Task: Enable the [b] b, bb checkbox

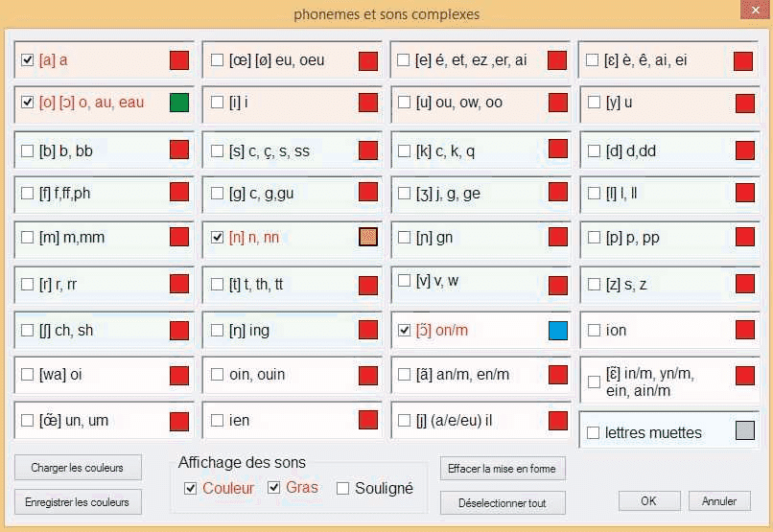Action: 28,150
